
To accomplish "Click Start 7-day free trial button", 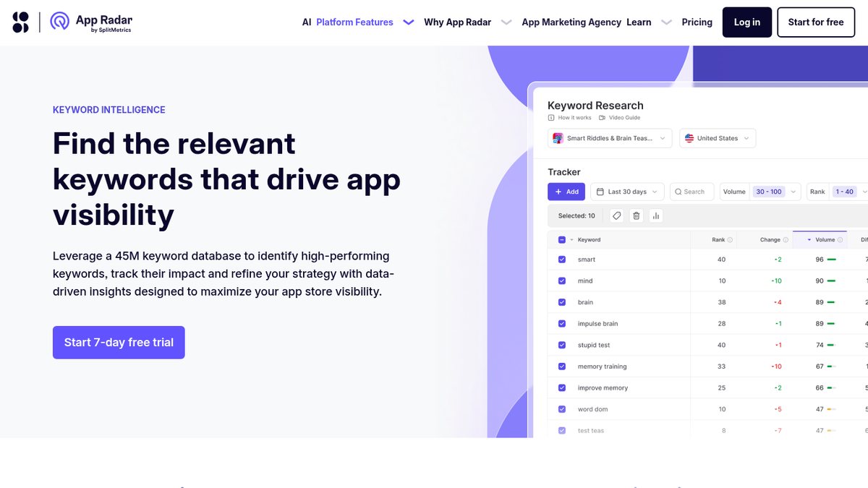I will 119,343.
